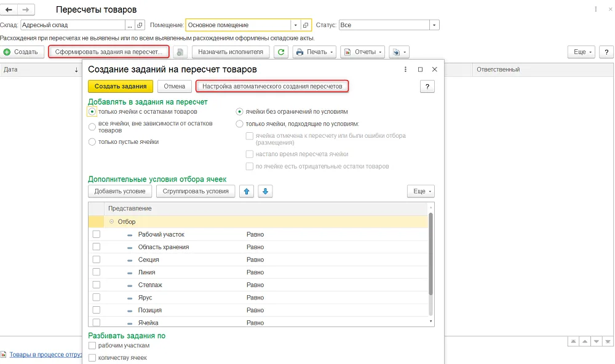
Task: Click the Сгруппировать условия button
Action: tap(196, 191)
